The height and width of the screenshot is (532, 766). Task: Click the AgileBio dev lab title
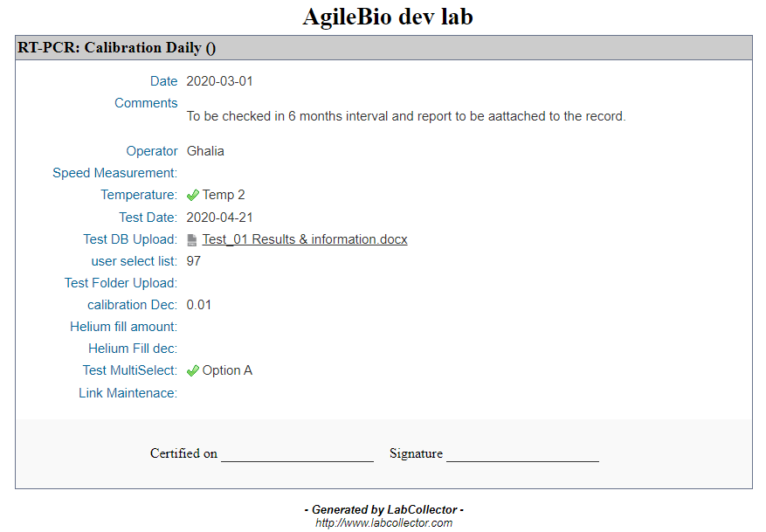[x=388, y=17]
